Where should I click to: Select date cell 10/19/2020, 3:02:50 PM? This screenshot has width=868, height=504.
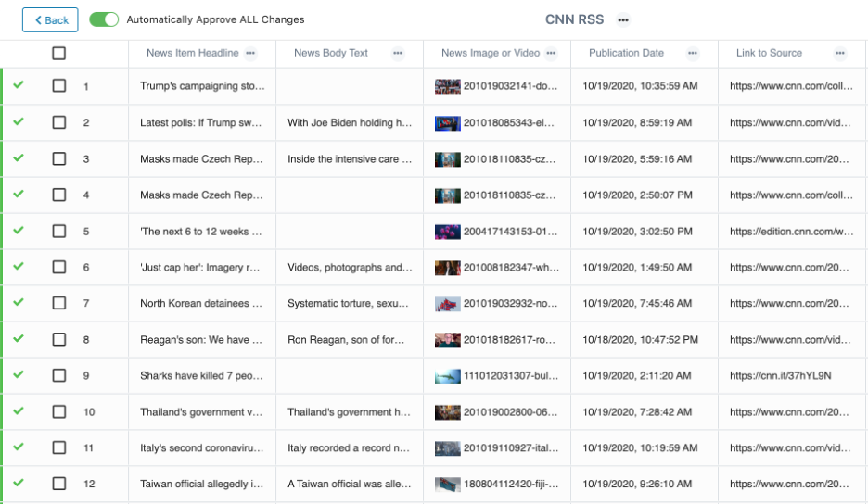coord(637,232)
